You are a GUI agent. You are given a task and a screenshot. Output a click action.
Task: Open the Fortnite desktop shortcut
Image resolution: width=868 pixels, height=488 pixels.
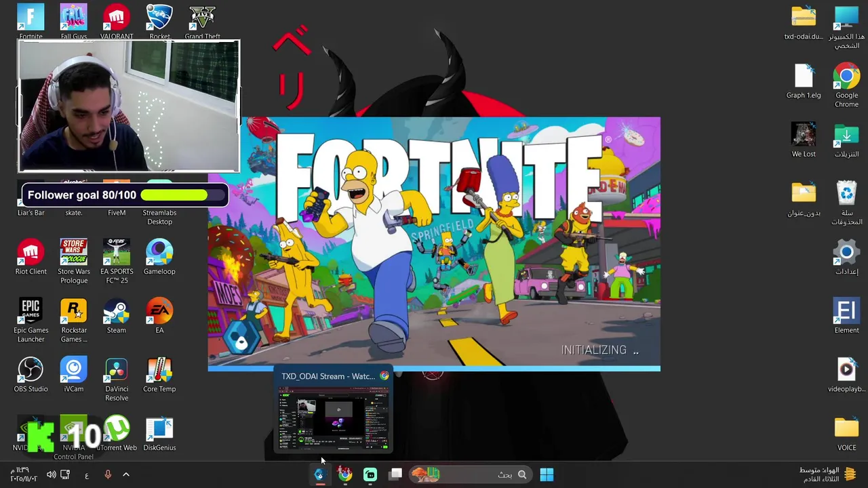coord(31,21)
